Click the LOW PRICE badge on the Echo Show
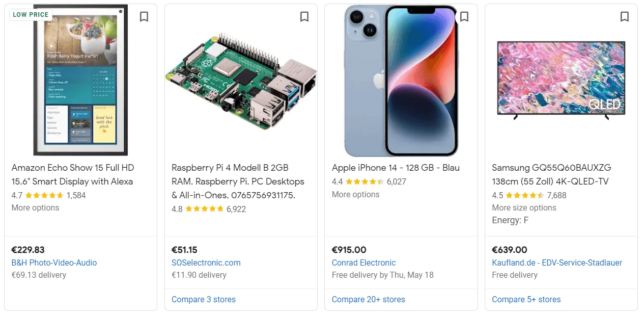The height and width of the screenshot is (315, 644). tap(31, 14)
